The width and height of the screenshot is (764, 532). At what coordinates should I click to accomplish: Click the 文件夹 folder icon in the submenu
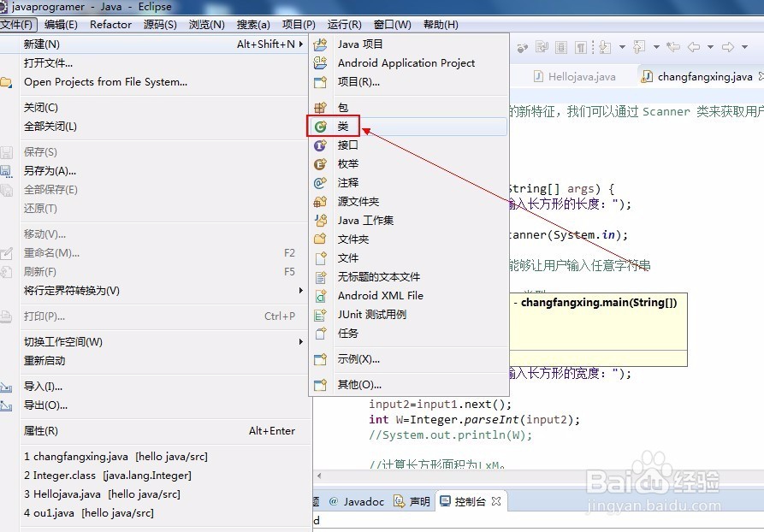coord(320,239)
